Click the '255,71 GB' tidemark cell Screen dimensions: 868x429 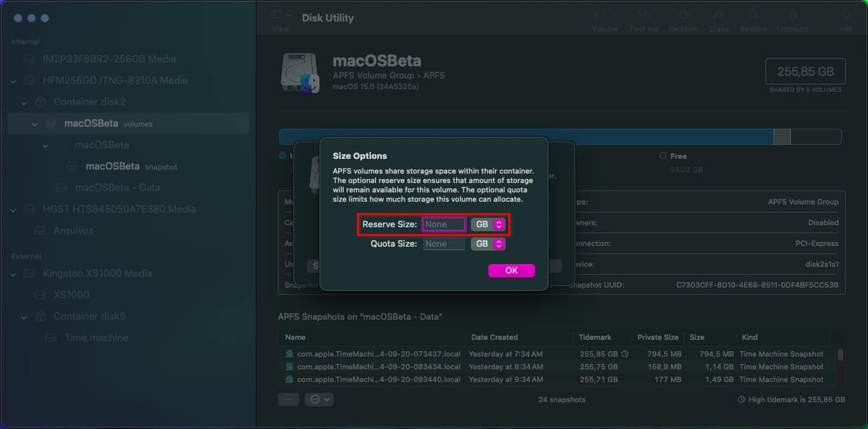599,379
